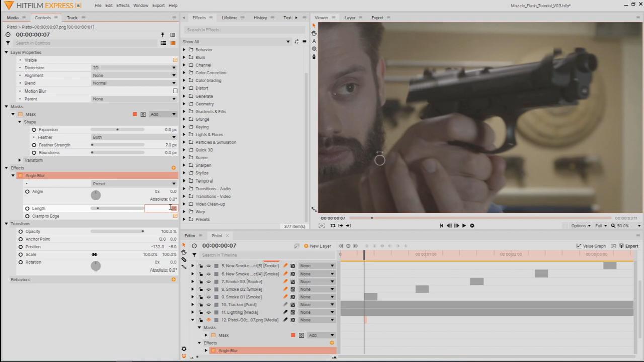
Task: Open the Feather Both dropdown
Action: pos(133,137)
